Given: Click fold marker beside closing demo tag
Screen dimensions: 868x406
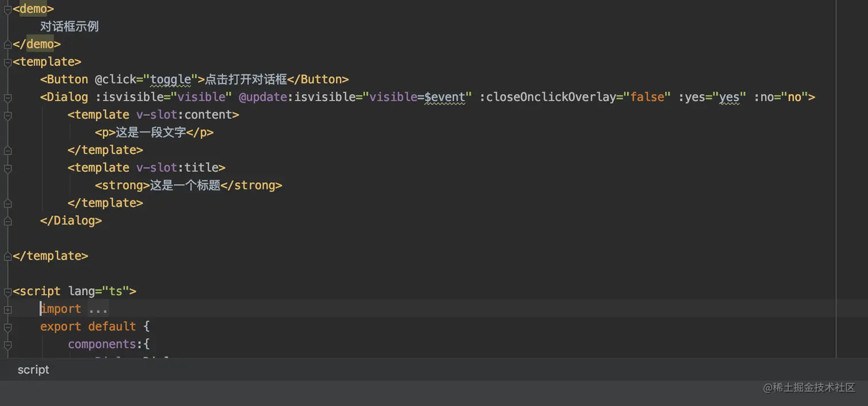Looking at the screenshot, I should pyautogui.click(x=7, y=44).
